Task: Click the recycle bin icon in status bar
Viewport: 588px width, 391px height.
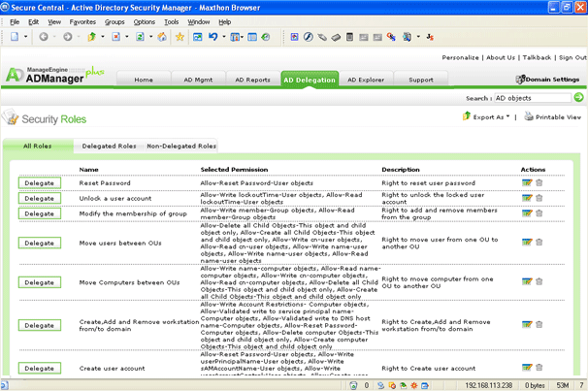Action: [353, 385]
